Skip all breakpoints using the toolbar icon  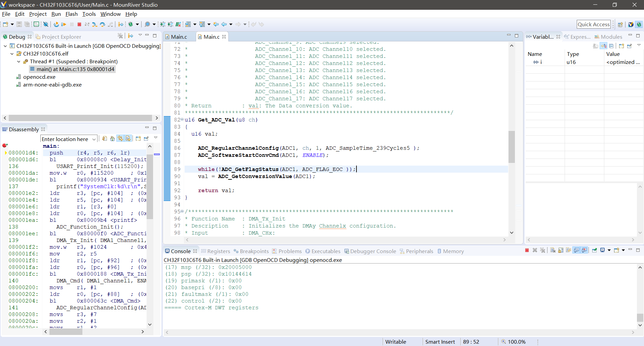[x=46, y=24]
